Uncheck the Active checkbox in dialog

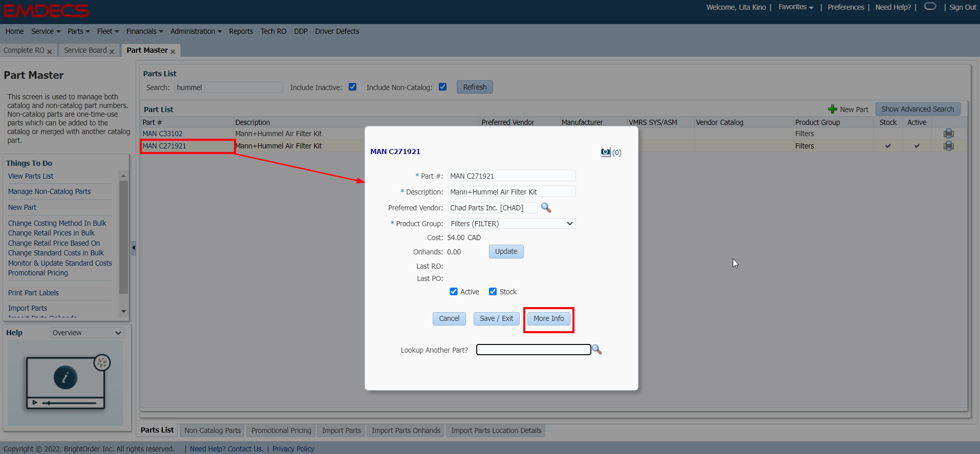point(454,292)
